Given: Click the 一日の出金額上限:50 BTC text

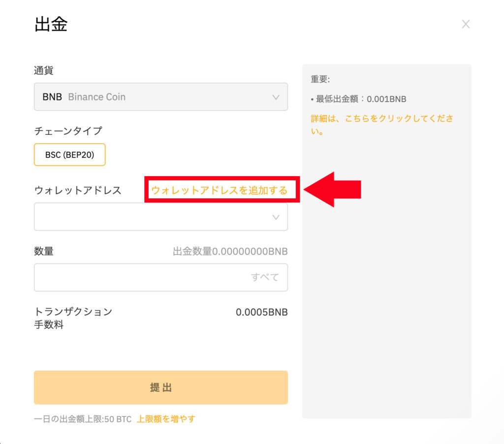Looking at the screenshot, I should tap(83, 419).
